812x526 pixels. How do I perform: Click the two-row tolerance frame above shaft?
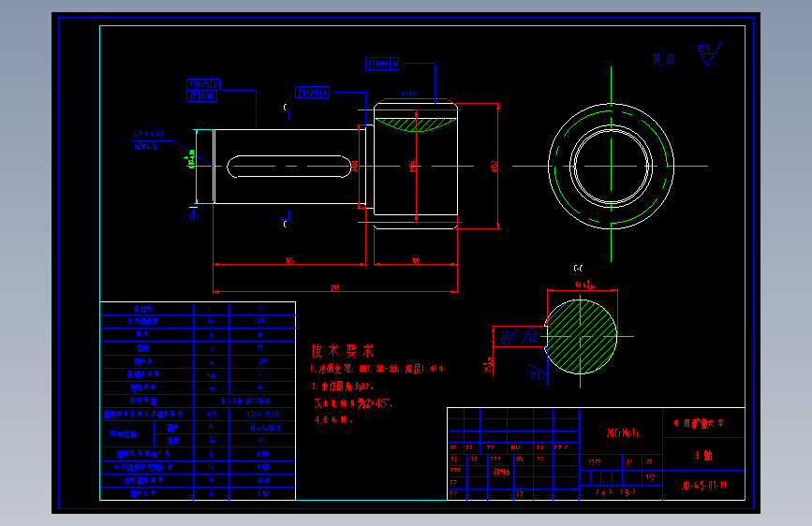click(x=202, y=90)
